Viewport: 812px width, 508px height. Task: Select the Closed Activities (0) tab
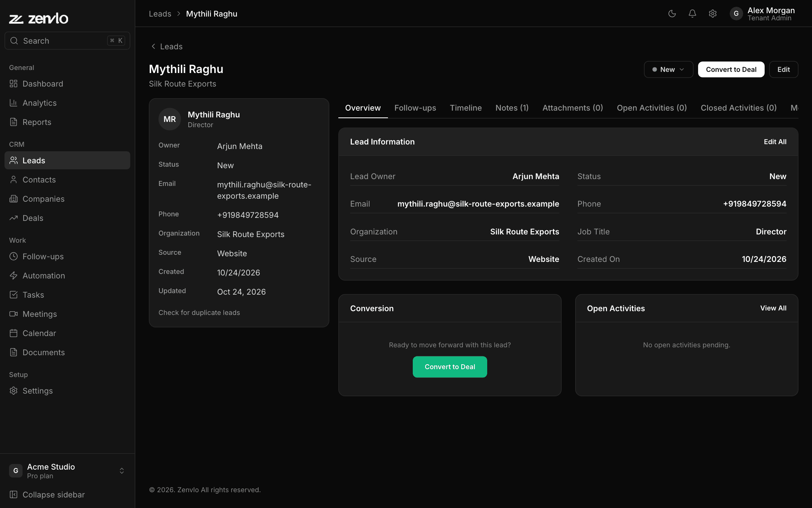(738, 108)
